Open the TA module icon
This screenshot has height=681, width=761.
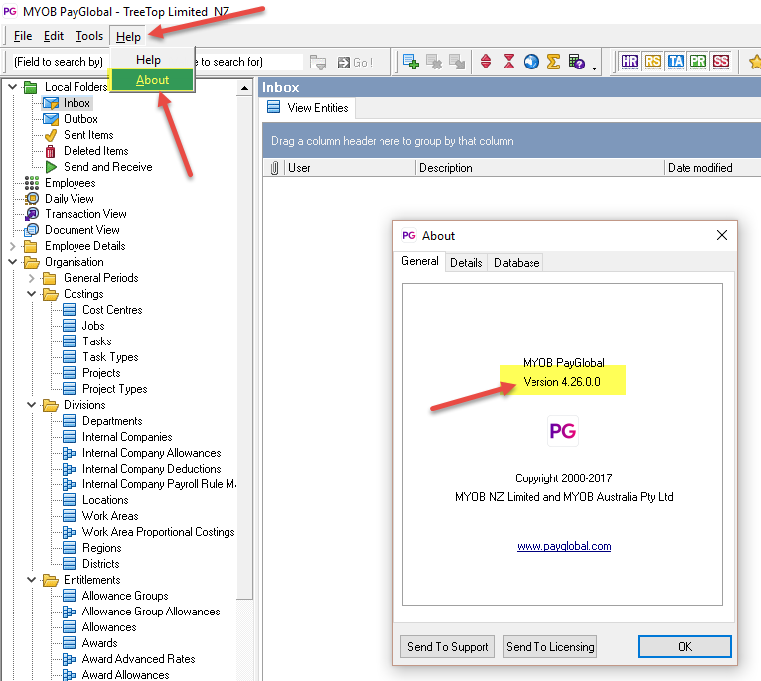pos(675,62)
